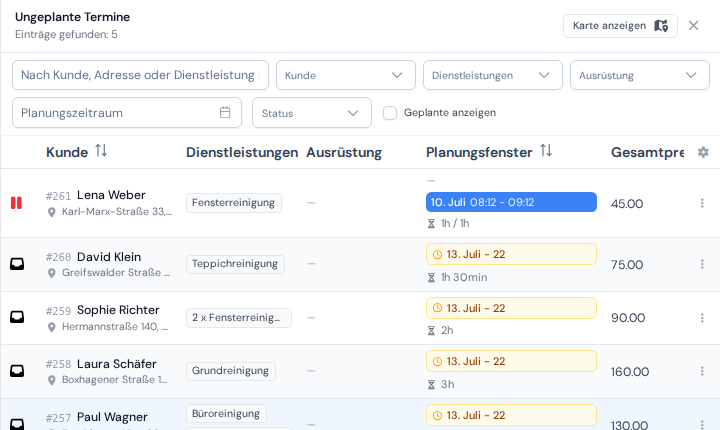Open calendar icon in Planungszeitraum field
Screen dimensions: 720x430
click(x=225, y=113)
